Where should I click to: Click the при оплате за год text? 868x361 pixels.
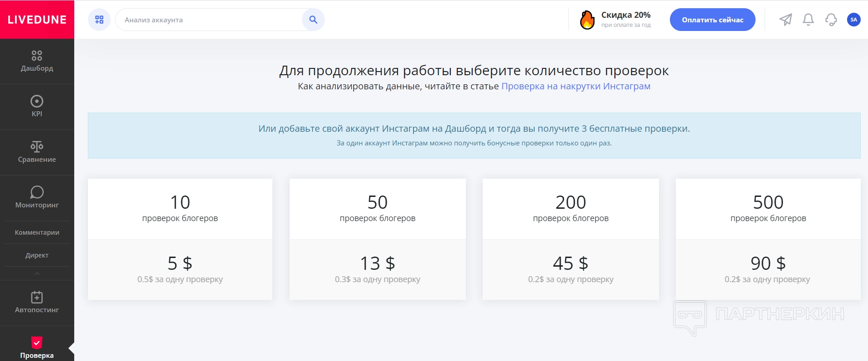[626, 25]
